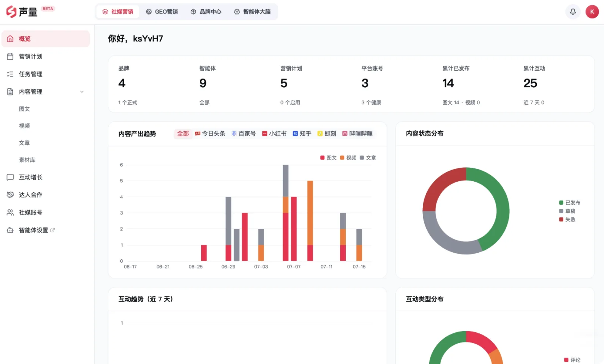Click the 品牌中心 cube icon
Viewport: 604px width, 364px height.
193,12
